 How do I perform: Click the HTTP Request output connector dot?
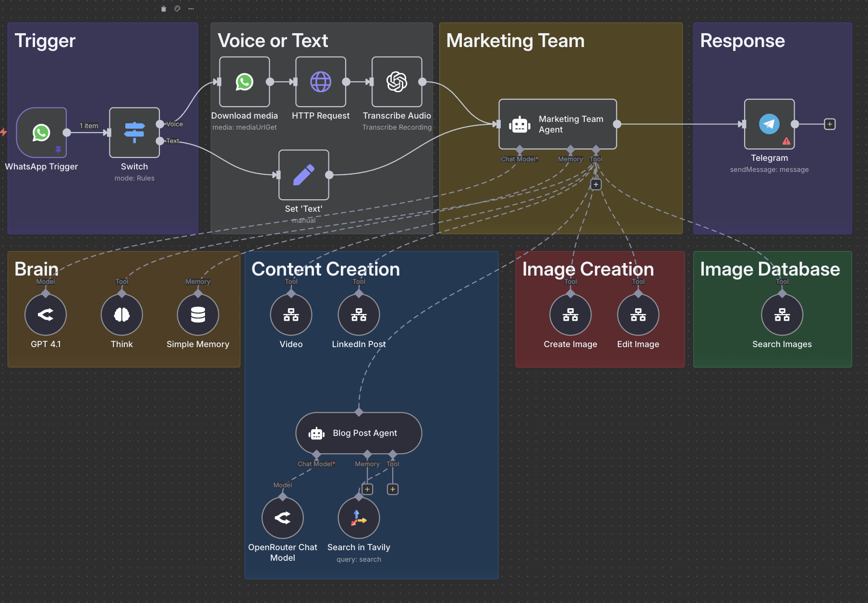[346, 82]
